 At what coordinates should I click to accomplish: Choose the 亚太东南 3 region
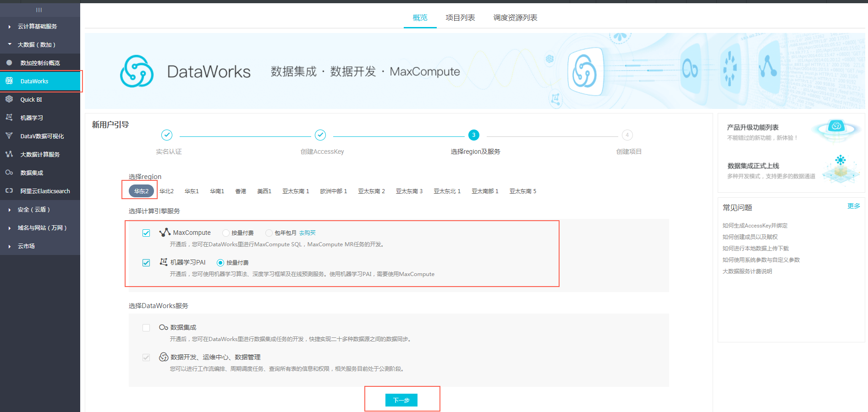pos(409,191)
